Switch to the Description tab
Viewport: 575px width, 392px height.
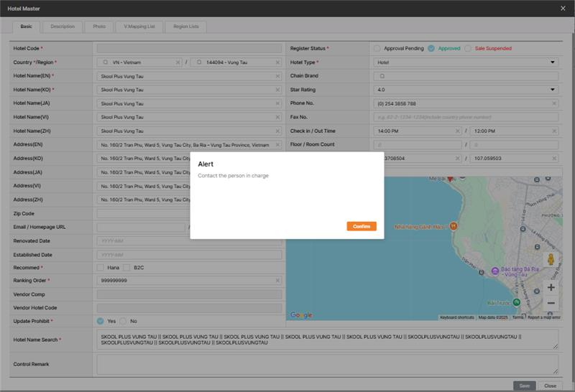pyautogui.click(x=62, y=27)
